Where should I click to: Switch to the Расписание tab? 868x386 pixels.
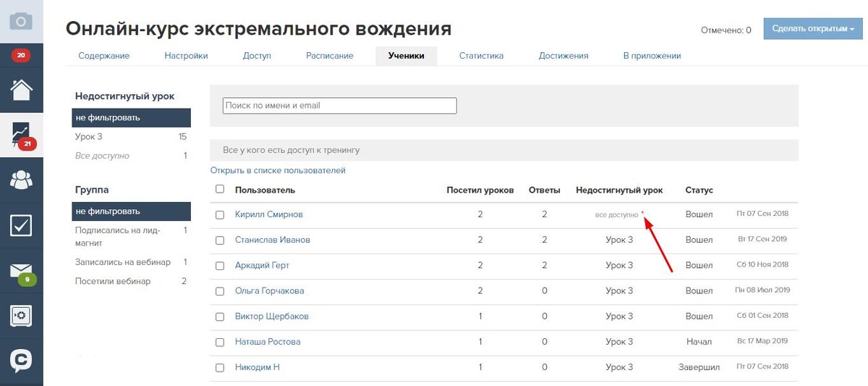pos(329,56)
